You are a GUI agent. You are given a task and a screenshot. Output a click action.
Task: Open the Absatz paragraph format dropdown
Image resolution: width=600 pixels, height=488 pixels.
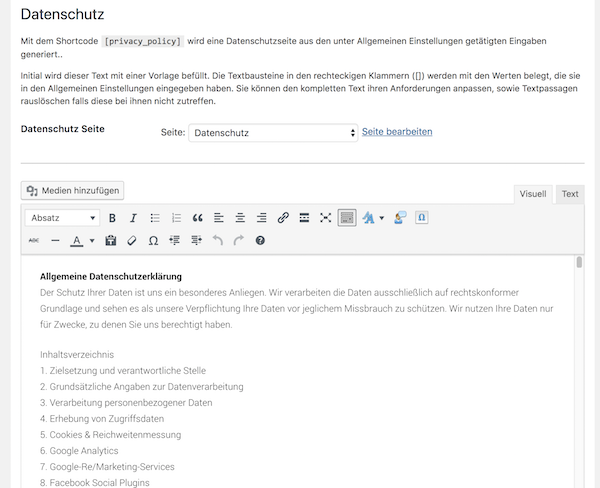(x=63, y=218)
